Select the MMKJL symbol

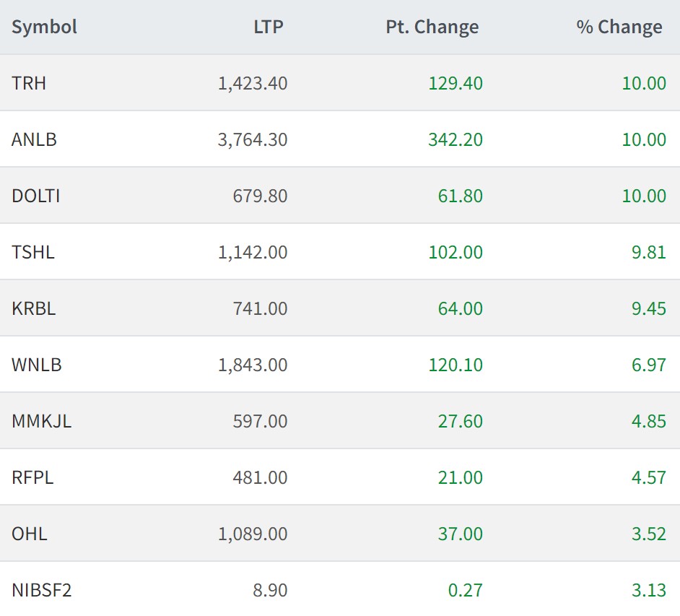click(x=41, y=421)
